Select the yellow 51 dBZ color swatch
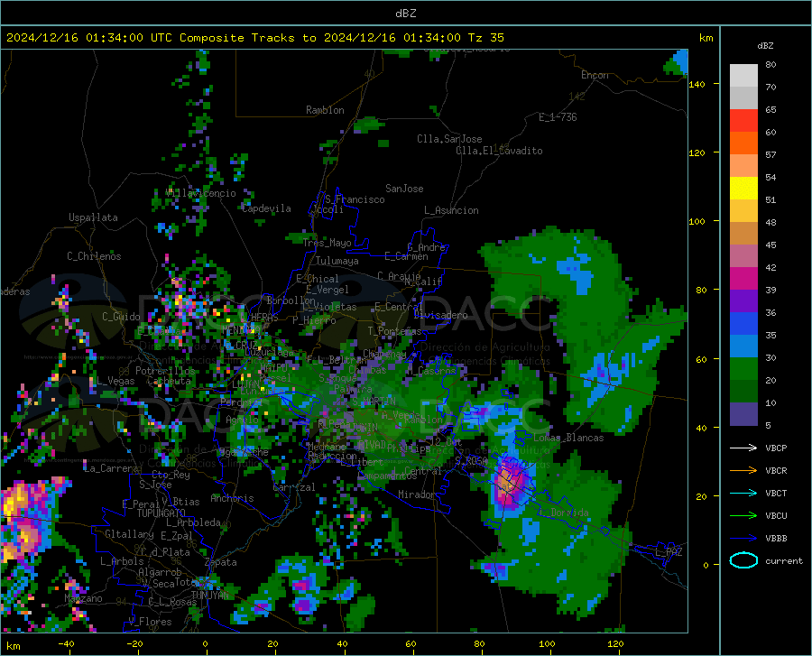 [743, 189]
